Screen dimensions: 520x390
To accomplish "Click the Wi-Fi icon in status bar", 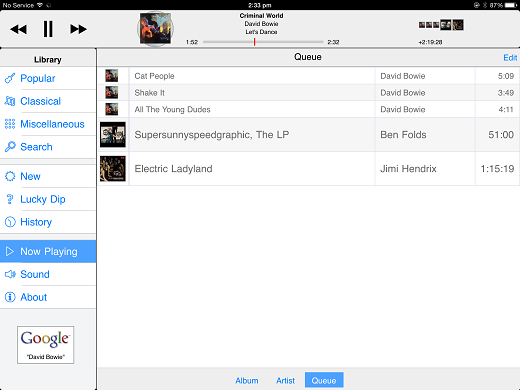I will (40, 5).
